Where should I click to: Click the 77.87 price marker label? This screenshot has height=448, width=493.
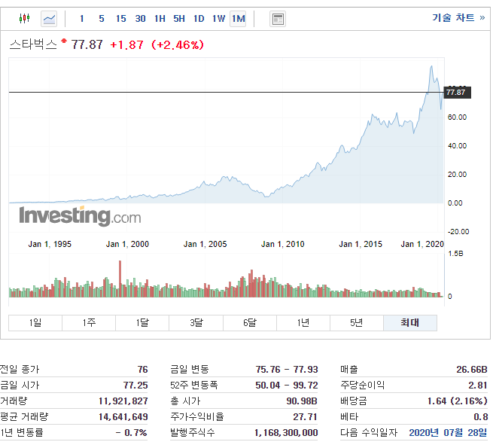point(457,93)
